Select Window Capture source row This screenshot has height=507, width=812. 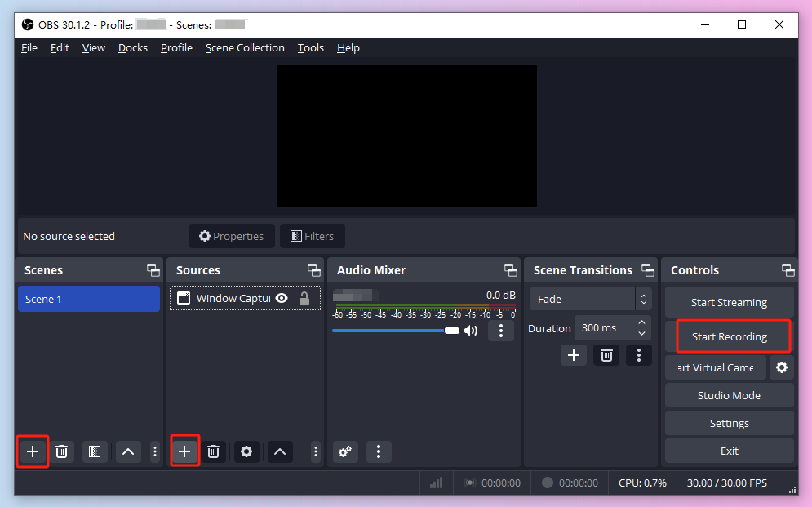coord(245,298)
